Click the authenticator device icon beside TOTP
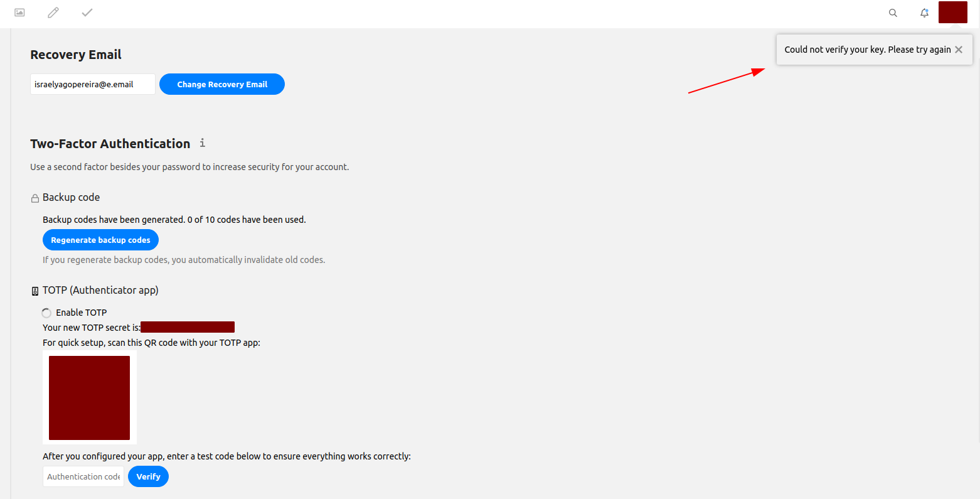The width and height of the screenshot is (980, 499). [35, 290]
